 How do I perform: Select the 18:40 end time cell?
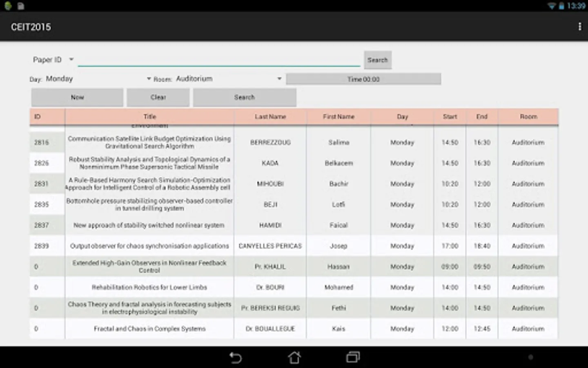(482, 246)
